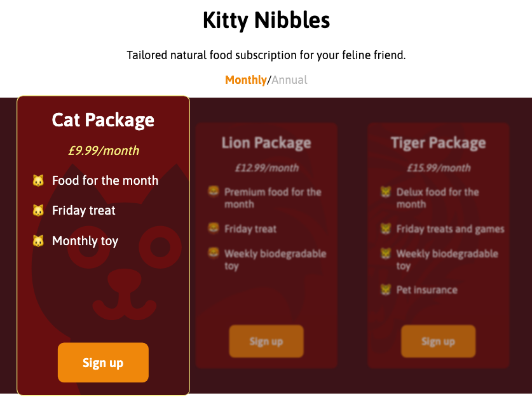Click lion emoji beside Lion Package Friday treat
The image size is (532, 409).
click(213, 229)
